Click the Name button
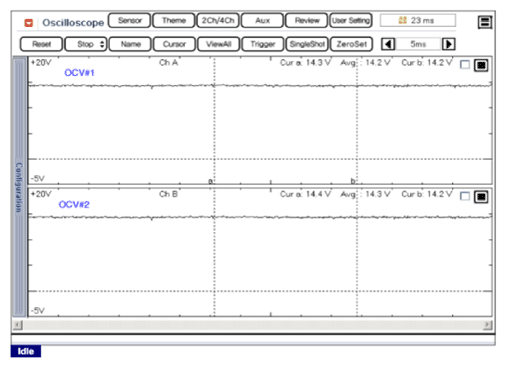 130,44
